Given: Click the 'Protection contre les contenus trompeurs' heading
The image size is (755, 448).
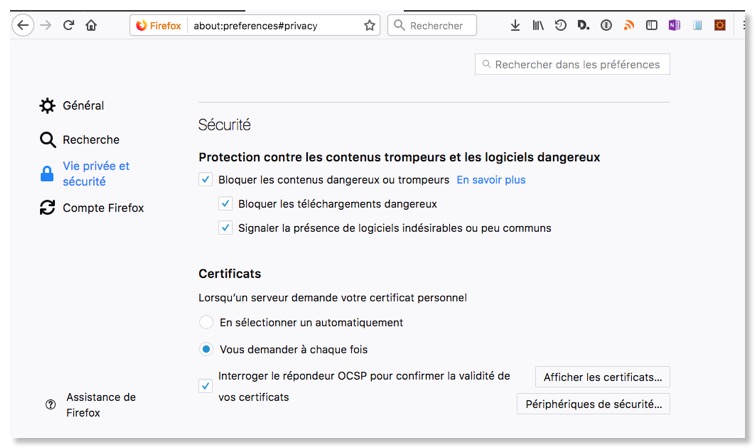Looking at the screenshot, I should click(399, 157).
